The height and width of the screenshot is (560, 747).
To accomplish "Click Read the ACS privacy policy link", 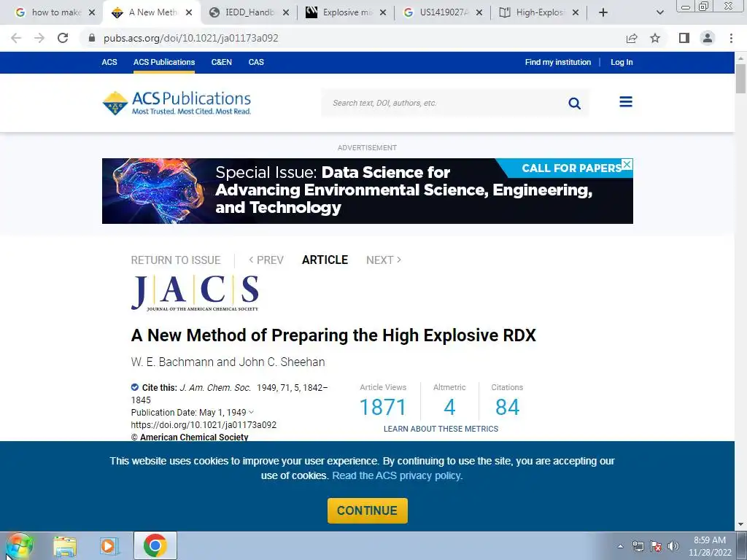I will pos(396,475).
